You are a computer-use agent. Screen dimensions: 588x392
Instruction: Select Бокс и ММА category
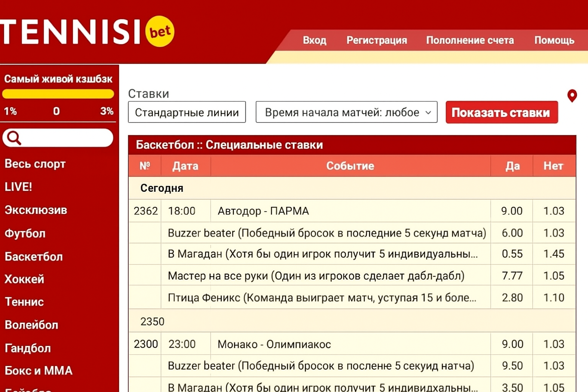point(38,371)
